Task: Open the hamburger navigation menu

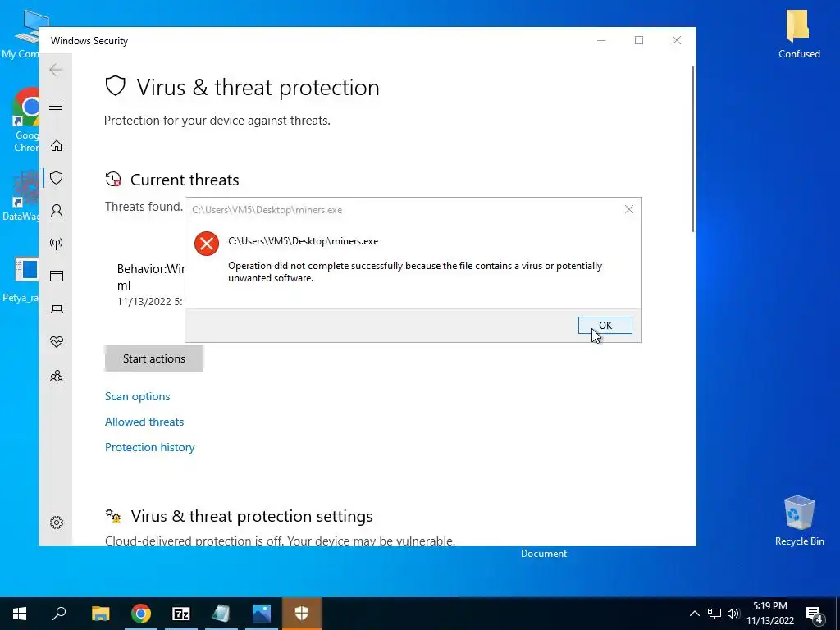Action: click(x=56, y=106)
